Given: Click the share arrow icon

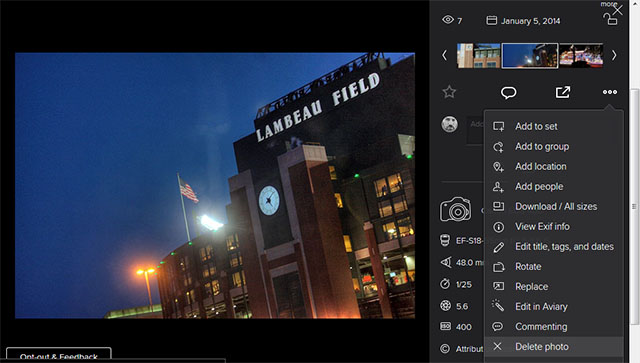Looking at the screenshot, I should [563, 92].
